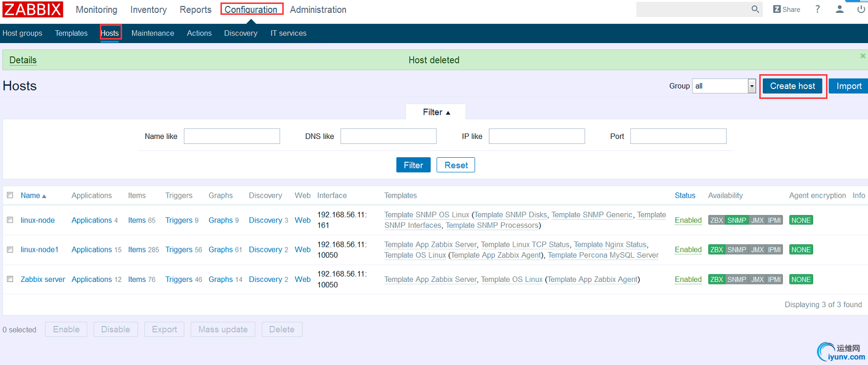The height and width of the screenshot is (365, 868).
Task: Open the Reports menu
Action: 195,9
